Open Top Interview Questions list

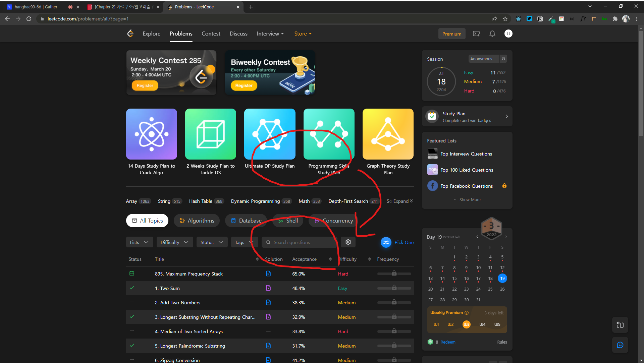point(466,154)
